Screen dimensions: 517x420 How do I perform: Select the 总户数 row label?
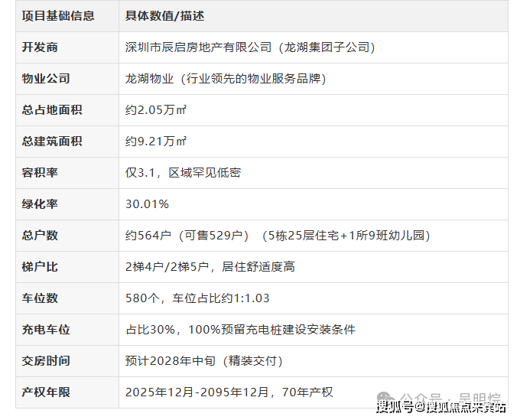(40, 235)
